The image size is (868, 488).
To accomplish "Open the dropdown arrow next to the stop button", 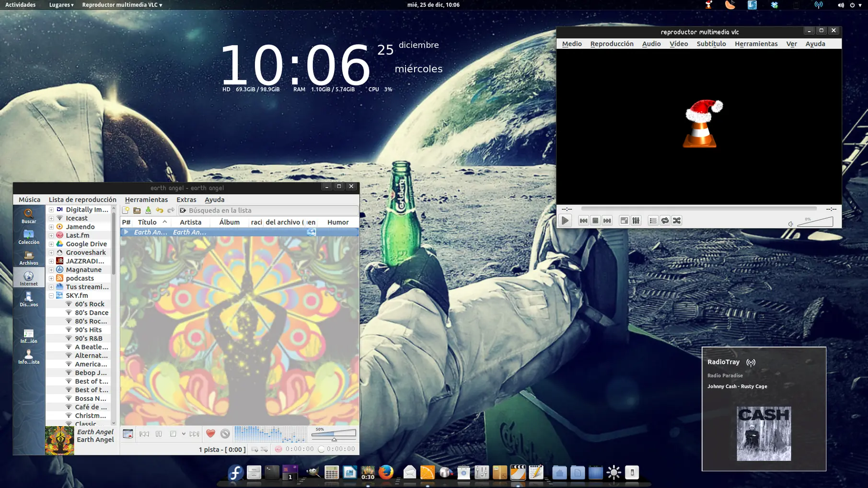I will point(184,434).
